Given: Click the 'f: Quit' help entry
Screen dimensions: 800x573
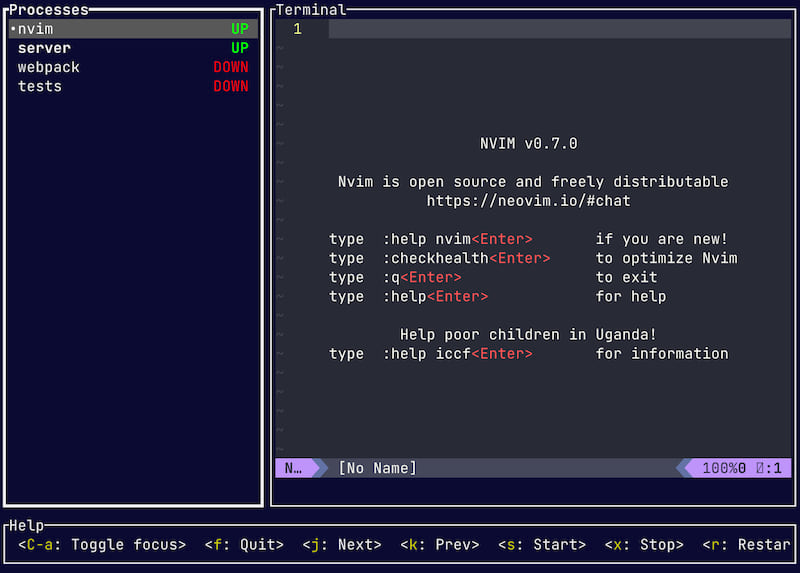Looking at the screenshot, I should (x=244, y=545).
